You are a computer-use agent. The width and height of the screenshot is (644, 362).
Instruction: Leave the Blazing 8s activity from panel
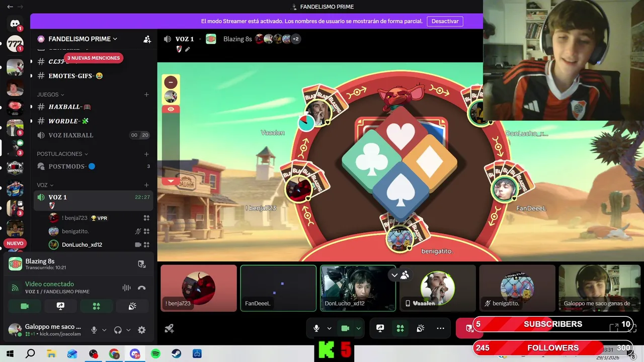142,264
